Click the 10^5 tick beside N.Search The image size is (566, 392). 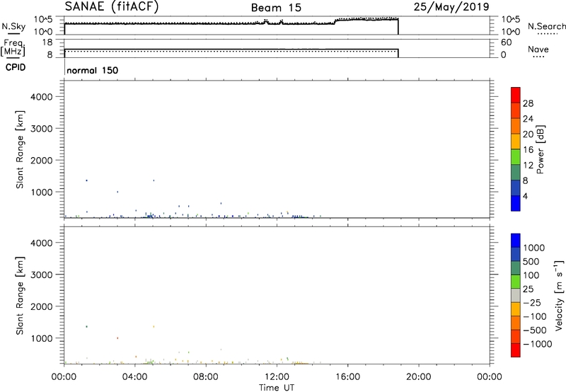[x=510, y=19]
